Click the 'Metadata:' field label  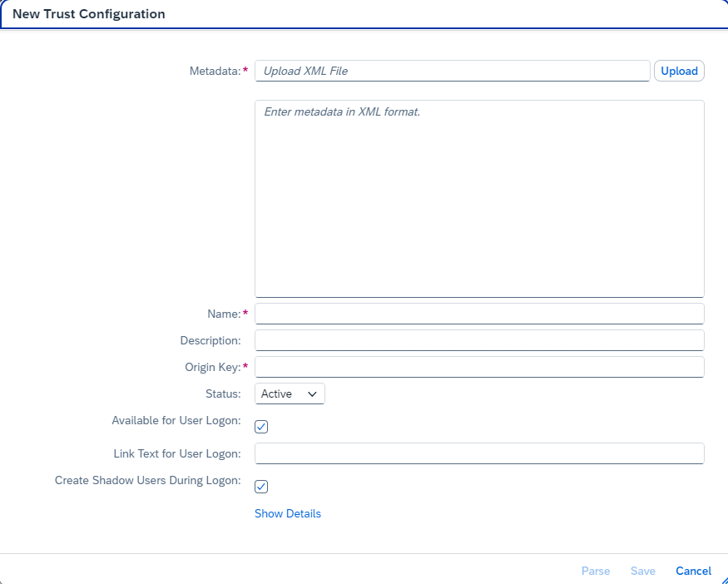215,71
